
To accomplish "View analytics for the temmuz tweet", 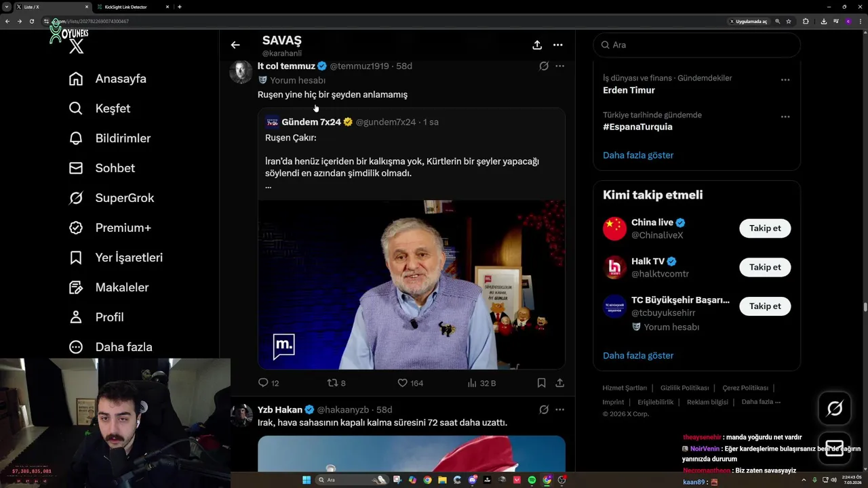I will (x=473, y=383).
